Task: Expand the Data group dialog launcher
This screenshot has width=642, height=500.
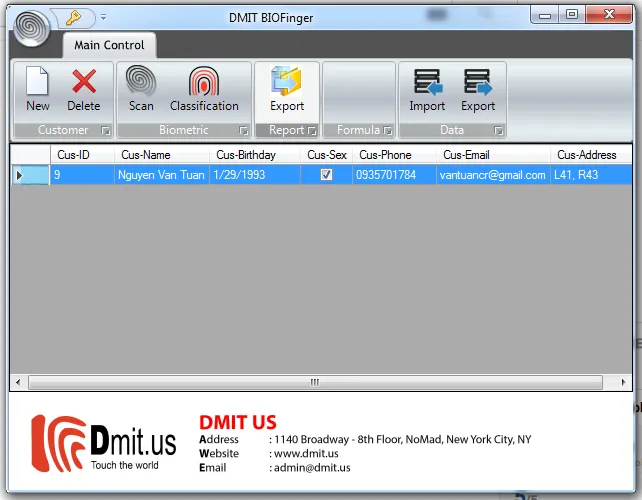Action: pos(498,131)
